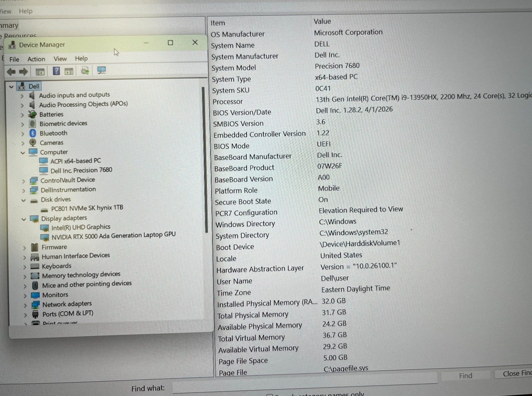Click the Show/Hide Console Tree toolbar icon
This screenshot has height=396, width=532.
40,71
